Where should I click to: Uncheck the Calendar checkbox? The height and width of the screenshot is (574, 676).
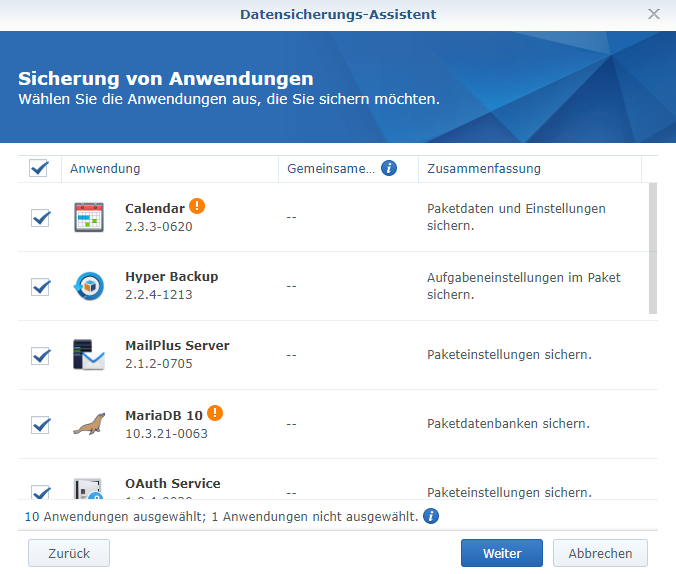40,217
